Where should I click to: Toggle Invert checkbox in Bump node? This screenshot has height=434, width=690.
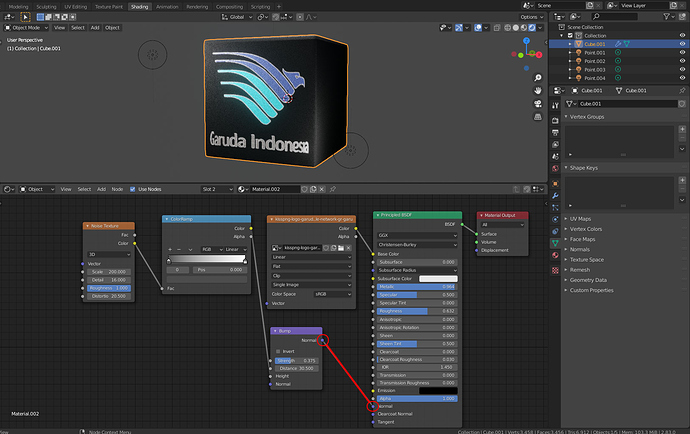tap(278, 351)
